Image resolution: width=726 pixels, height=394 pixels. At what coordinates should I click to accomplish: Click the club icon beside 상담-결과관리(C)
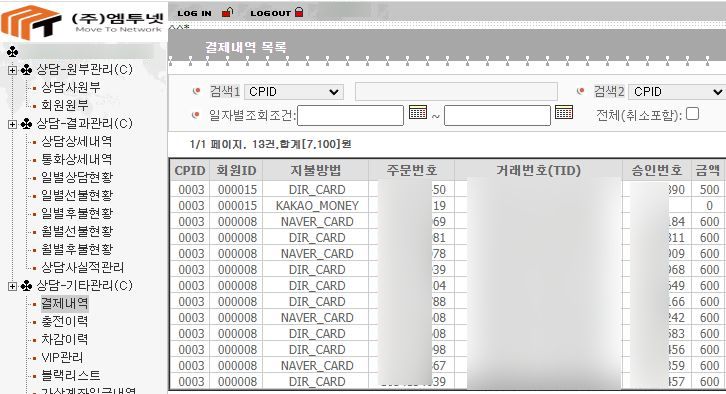(x=26, y=124)
